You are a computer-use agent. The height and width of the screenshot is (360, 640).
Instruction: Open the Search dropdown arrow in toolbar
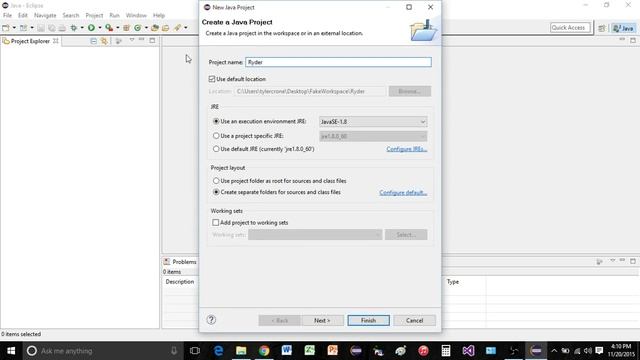(x=186, y=28)
